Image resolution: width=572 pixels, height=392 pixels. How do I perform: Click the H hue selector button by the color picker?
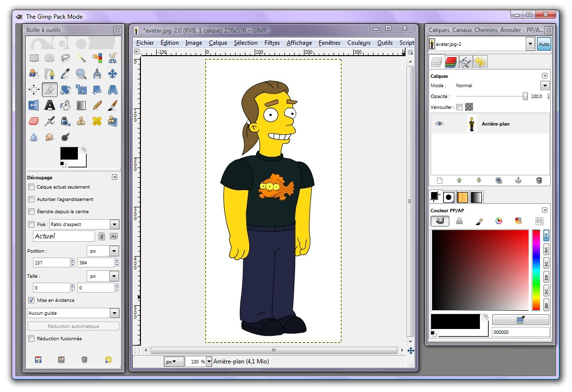pyautogui.click(x=546, y=236)
